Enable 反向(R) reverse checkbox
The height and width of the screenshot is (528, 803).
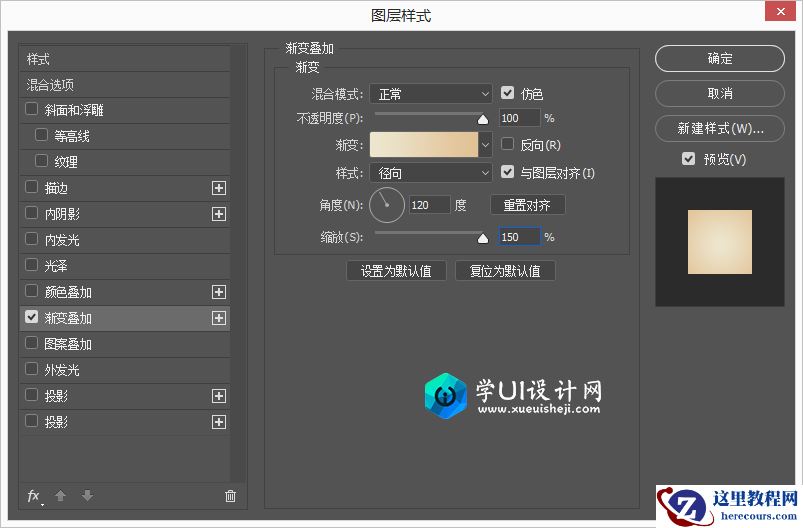[x=508, y=144]
